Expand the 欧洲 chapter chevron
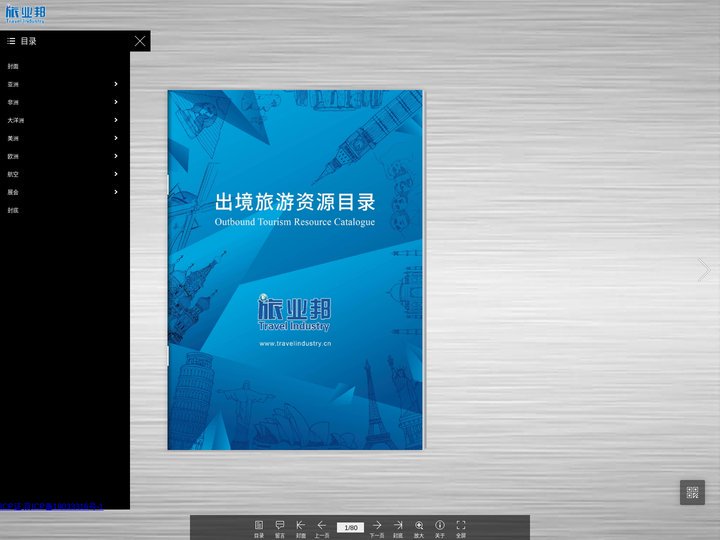Screen dimensions: 720x540 tap(116, 156)
